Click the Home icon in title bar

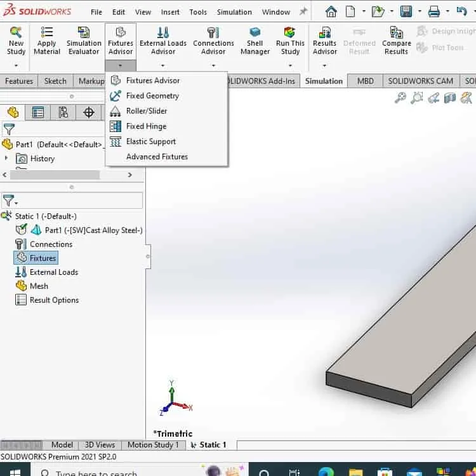331,12
